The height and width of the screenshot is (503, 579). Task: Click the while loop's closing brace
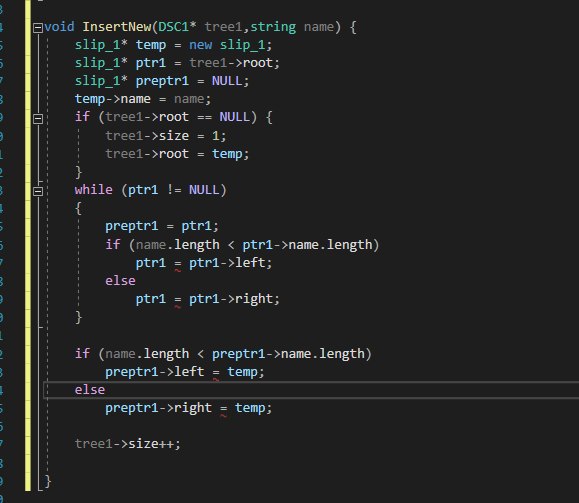[x=78, y=317]
